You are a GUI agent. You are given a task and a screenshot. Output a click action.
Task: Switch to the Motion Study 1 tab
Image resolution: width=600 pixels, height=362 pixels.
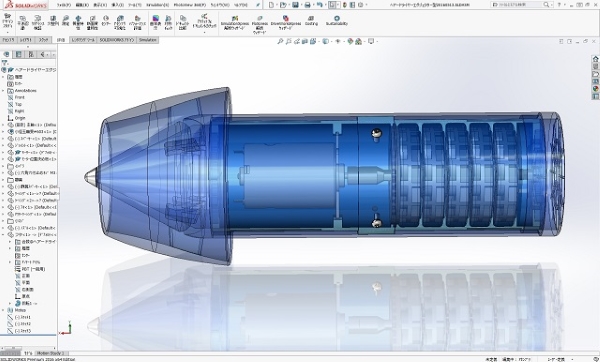point(50,353)
